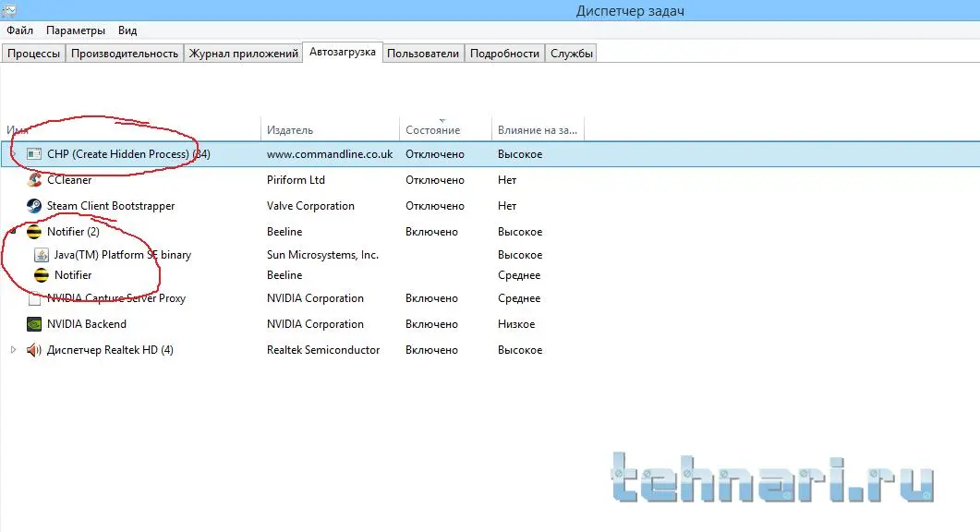Expand the CHP (Create Hidden Process) group
Viewport: 980px width, 532px height.
tap(13, 154)
